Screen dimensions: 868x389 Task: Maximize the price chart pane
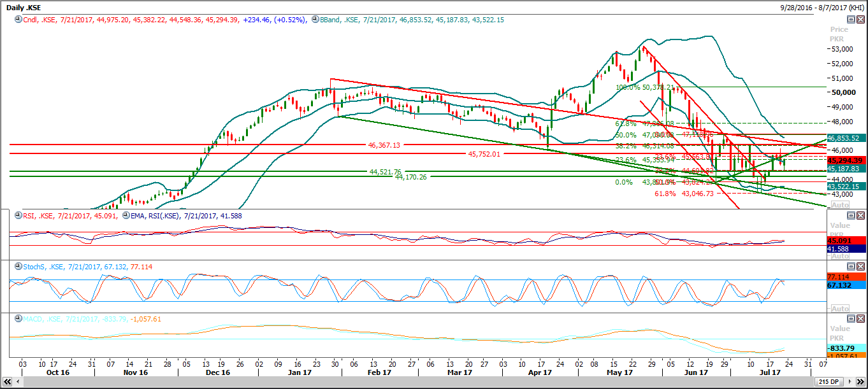850,20
